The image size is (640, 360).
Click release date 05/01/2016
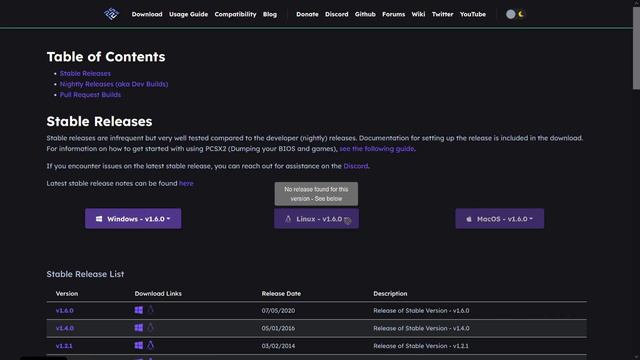coord(278,328)
